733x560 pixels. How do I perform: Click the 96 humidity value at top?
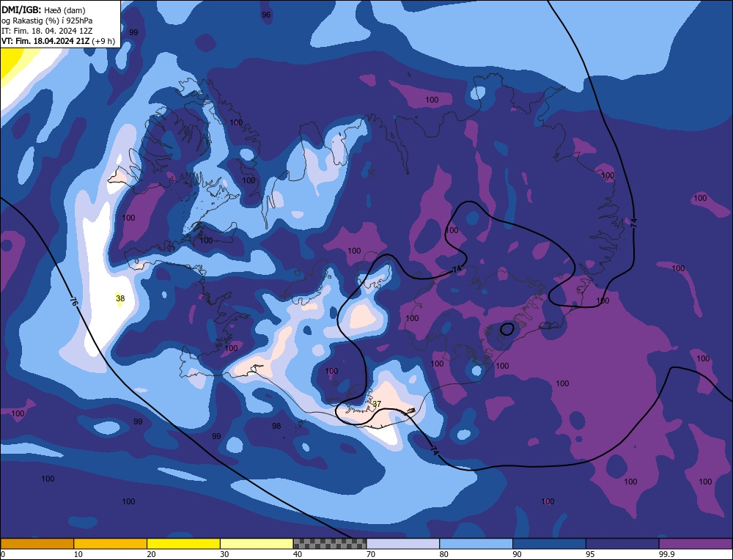tap(266, 15)
